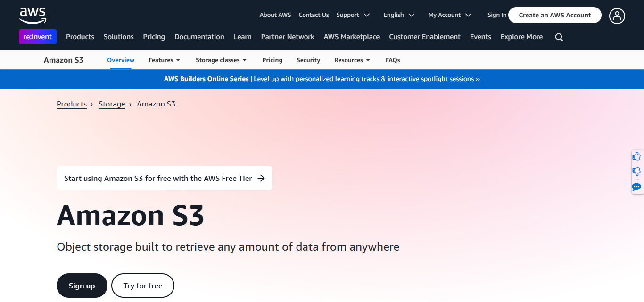Click Create an AWS Account button
The height and width of the screenshot is (302, 644).
click(555, 15)
